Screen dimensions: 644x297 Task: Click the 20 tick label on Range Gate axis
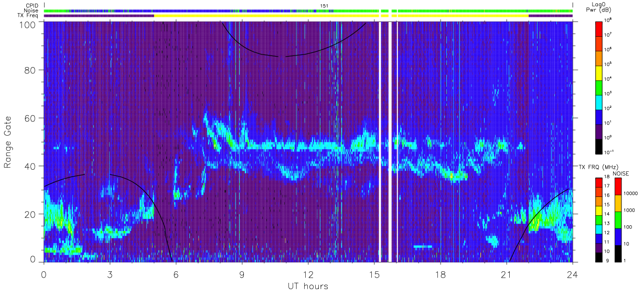pos(30,214)
